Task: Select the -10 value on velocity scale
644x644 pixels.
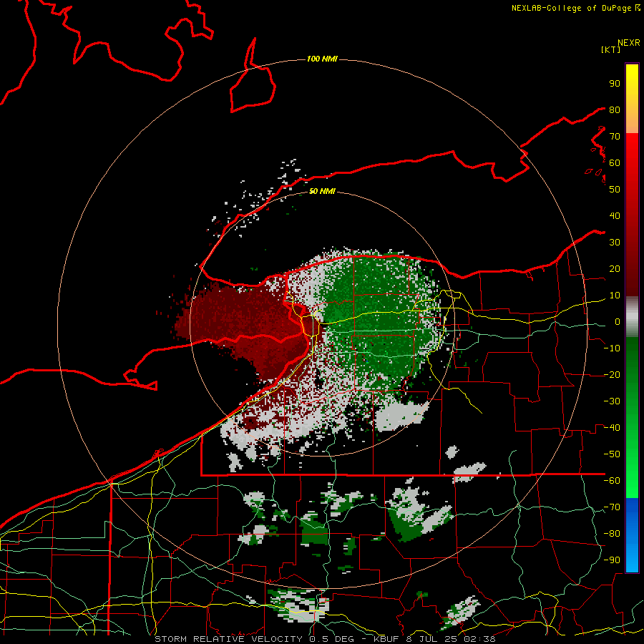Action: click(612, 348)
